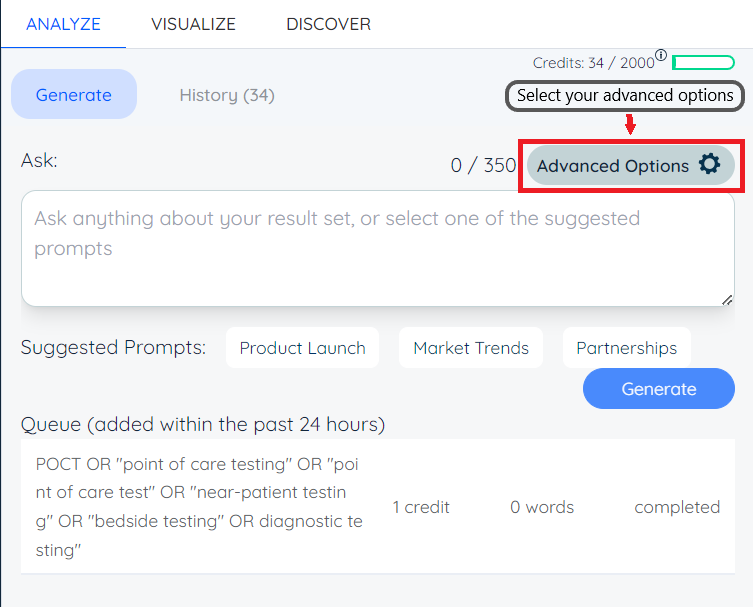Click the POCT query text in queue
Viewport: 753px width, 607px height.
[198, 507]
